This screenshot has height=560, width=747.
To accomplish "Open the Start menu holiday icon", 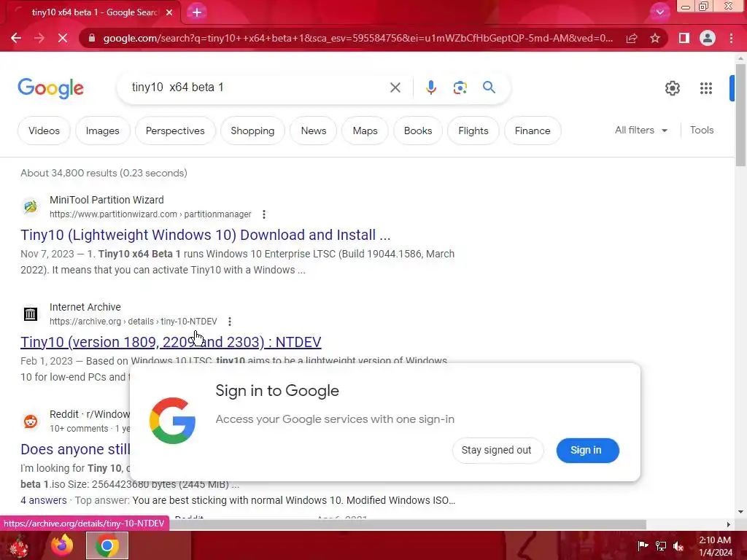I will (19, 545).
